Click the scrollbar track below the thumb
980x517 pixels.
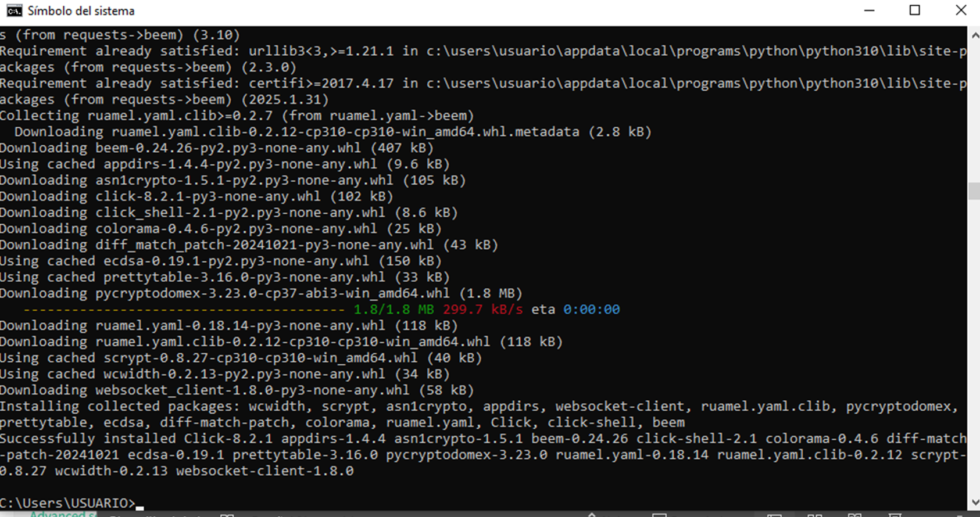[x=974, y=347]
